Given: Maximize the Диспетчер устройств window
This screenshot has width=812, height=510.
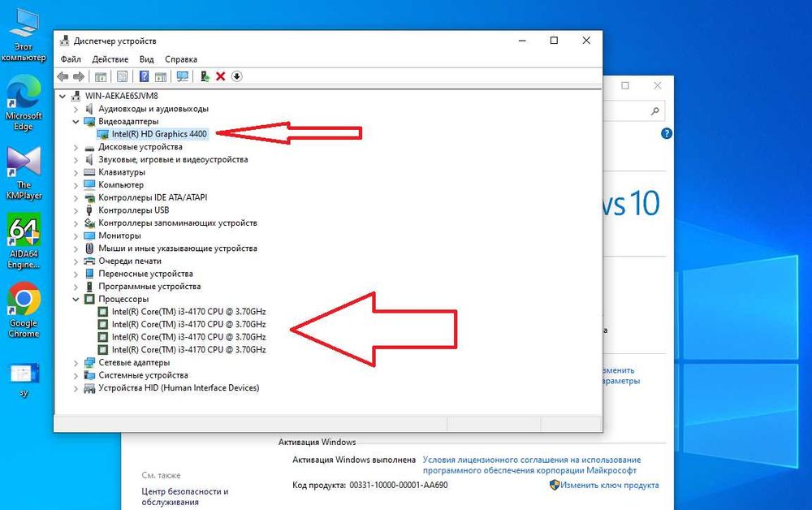Looking at the screenshot, I should pyautogui.click(x=554, y=41).
